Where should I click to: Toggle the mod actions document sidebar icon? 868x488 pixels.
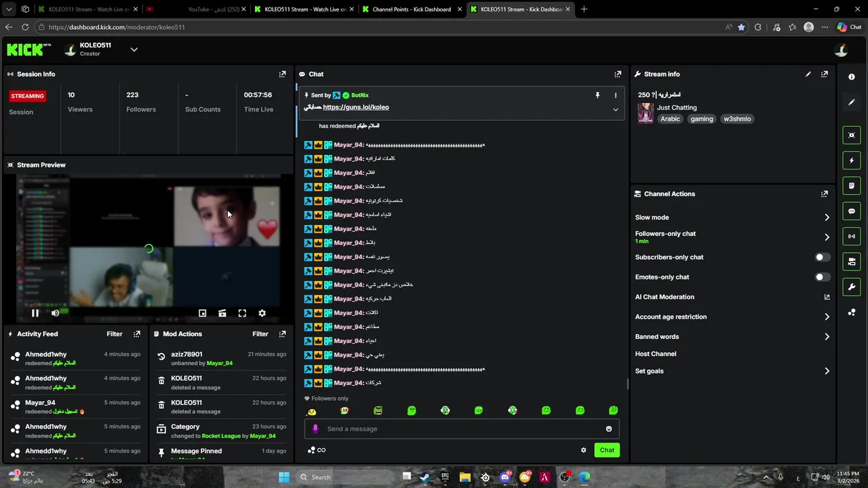(852, 186)
